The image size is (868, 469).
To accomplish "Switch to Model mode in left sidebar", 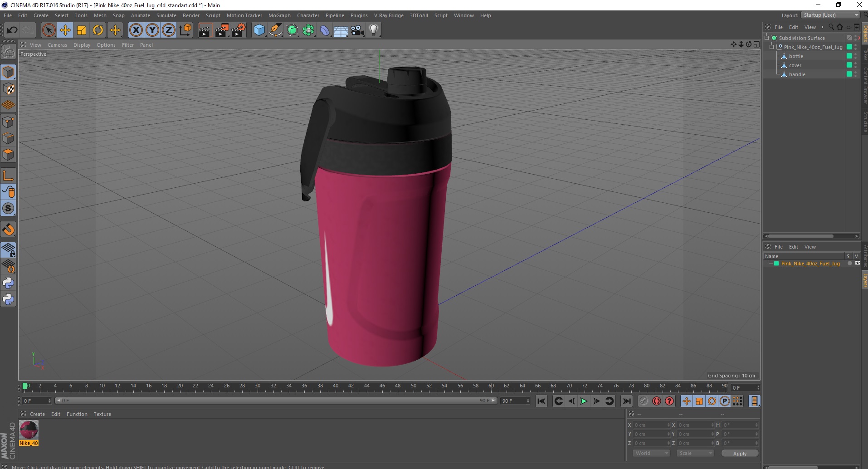I will 8,72.
